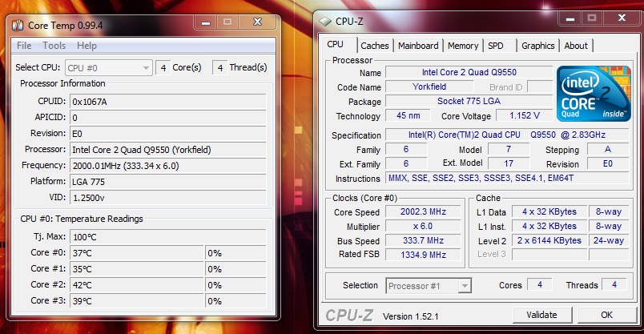Click the Thread(s) count box in Core Temp

219,68
